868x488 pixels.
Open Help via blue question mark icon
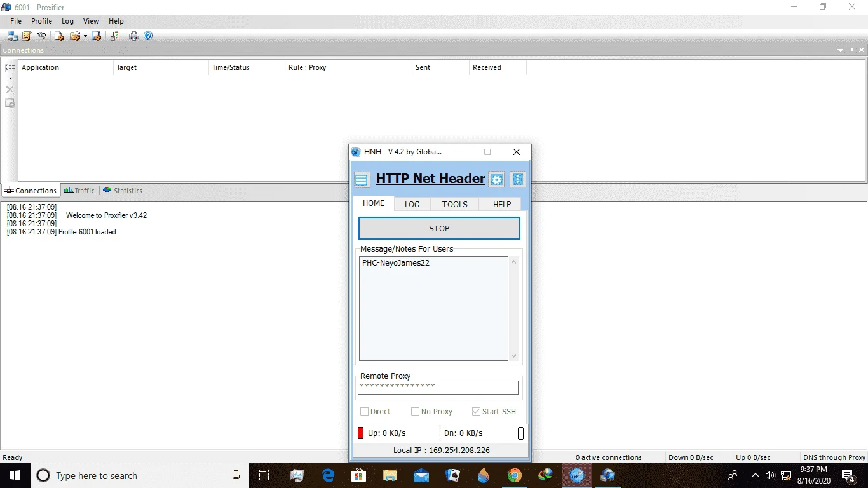[x=148, y=36]
